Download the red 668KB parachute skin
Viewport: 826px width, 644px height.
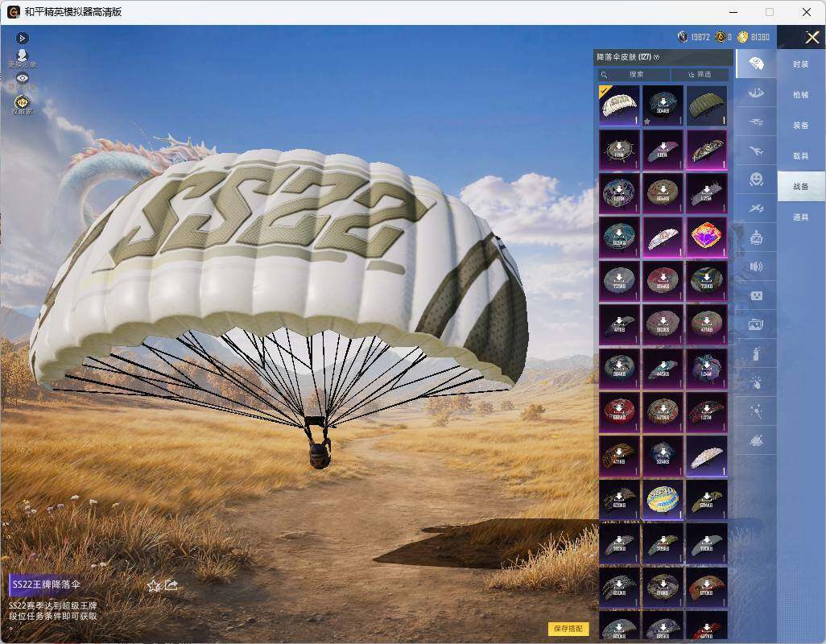tap(620, 412)
